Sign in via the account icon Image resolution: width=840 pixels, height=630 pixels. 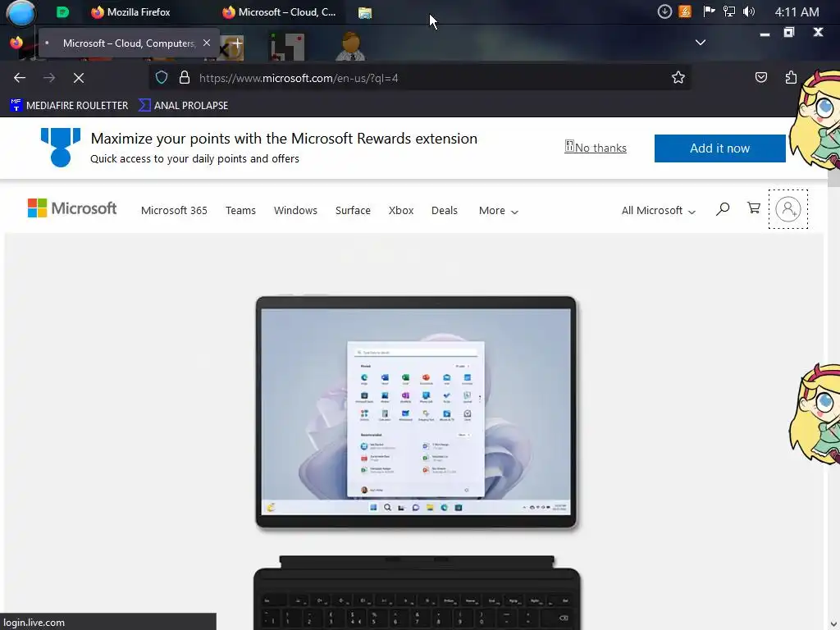788,209
